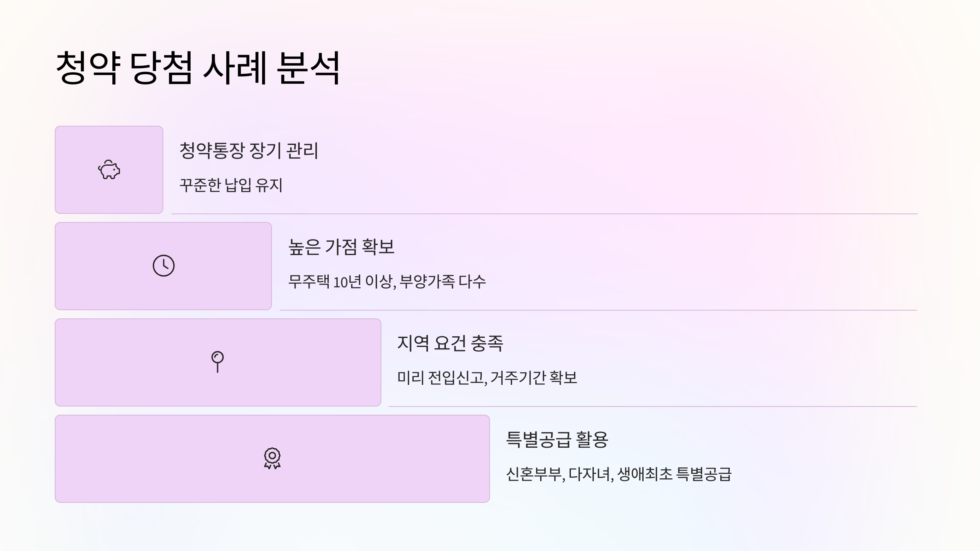Viewport: 980px width, 551px height.
Task: Select the heading 높은 가점 확보
Action: [x=341, y=247]
